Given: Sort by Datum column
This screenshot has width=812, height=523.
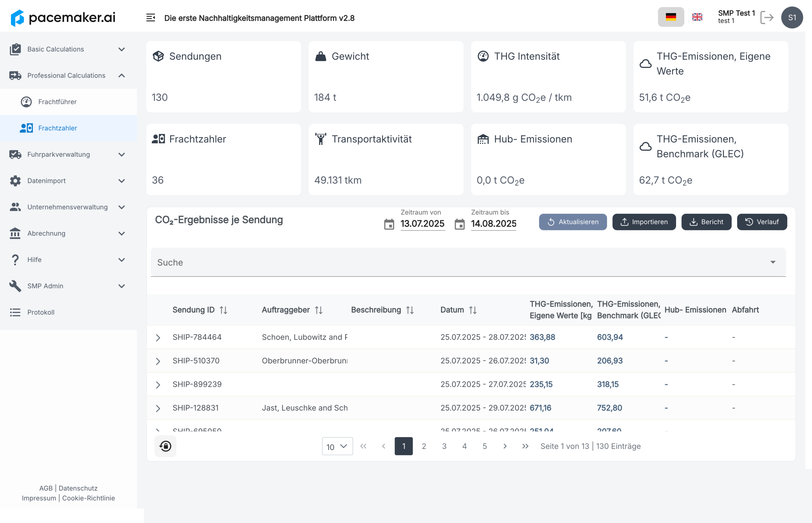Looking at the screenshot, I should pos(473,310).
